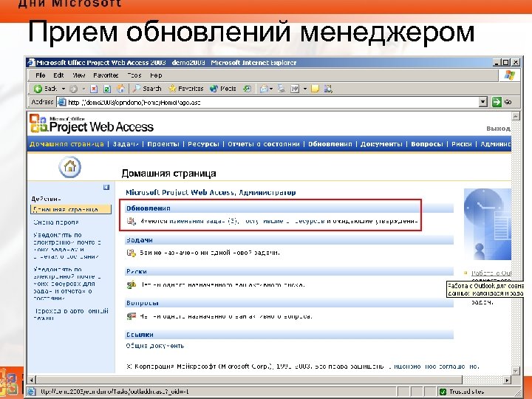Screen dimensions: 532x399
Task: Open the Общие документы link
Action: [155, 346]
